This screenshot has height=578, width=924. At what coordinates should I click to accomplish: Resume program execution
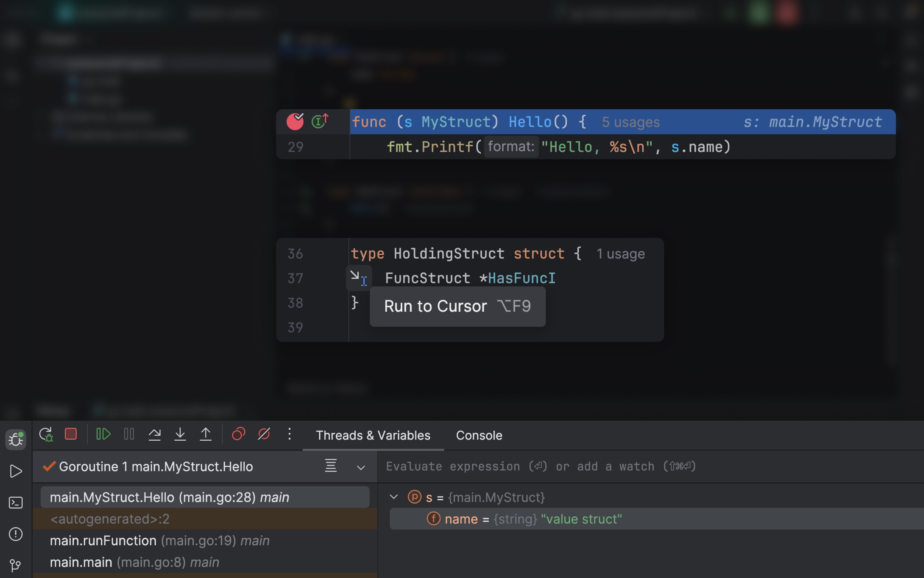(103, 434)
